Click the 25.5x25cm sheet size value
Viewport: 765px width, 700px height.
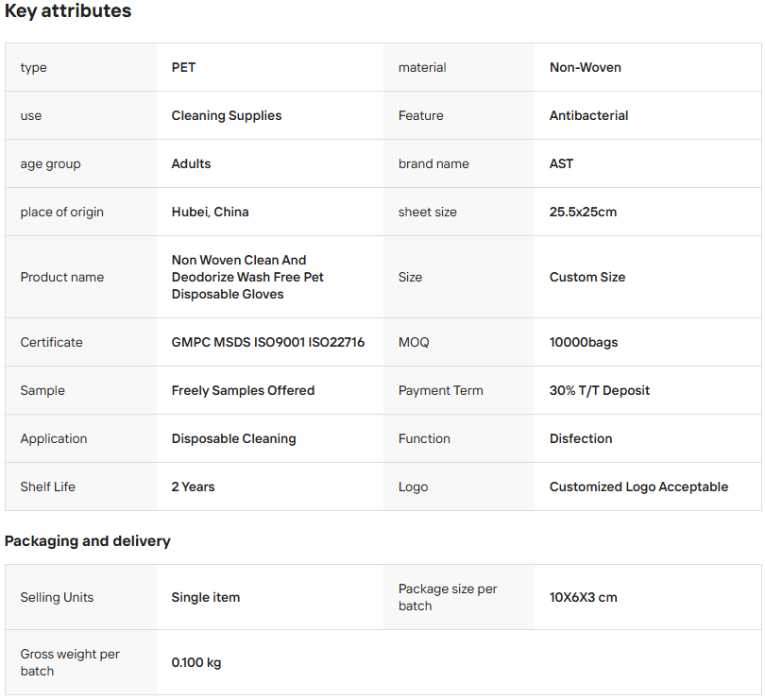click(x=583, y=212)
